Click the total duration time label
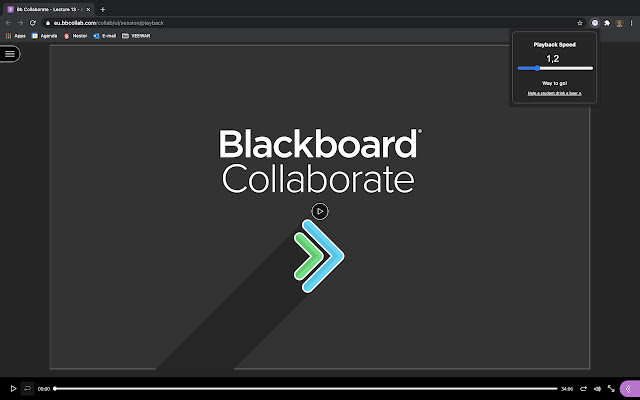Viewport: 640px width, 400px height. [567, 389]
